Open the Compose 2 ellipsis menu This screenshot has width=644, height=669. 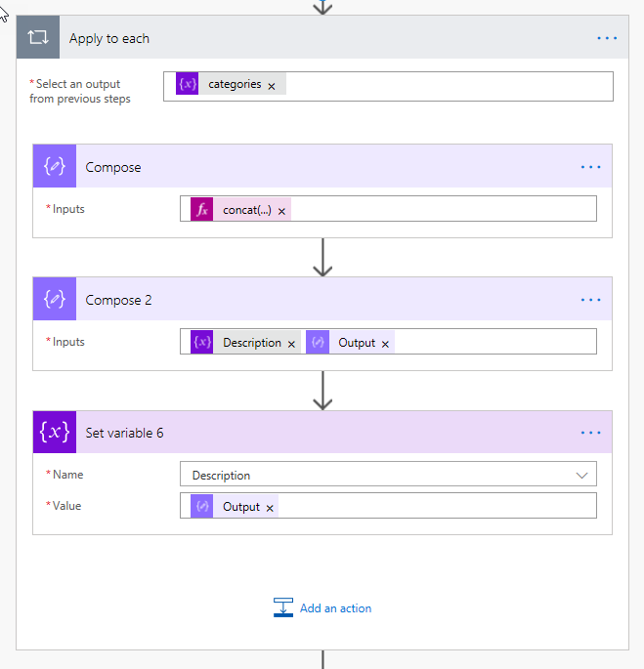click(x=591, y=300)
